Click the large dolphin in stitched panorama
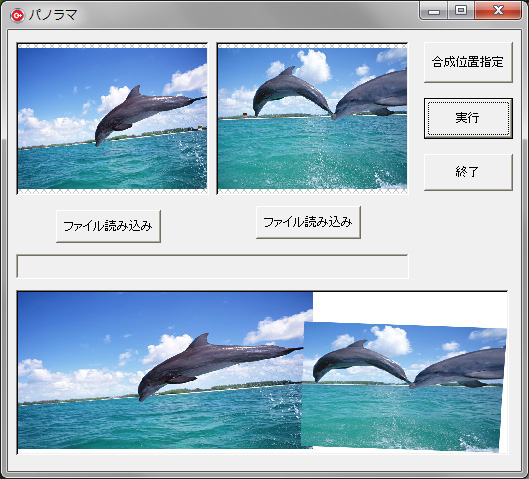 pyautogui.click(x=216, y=363)
